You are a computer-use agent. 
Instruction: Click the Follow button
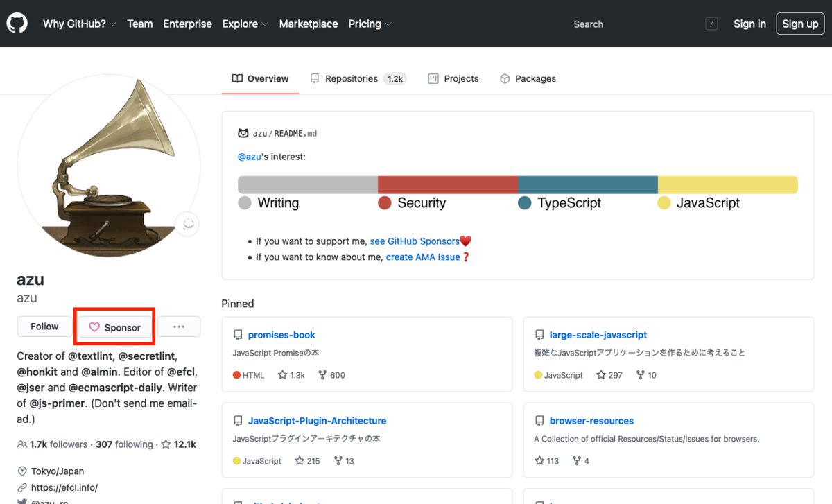point(44,326)
